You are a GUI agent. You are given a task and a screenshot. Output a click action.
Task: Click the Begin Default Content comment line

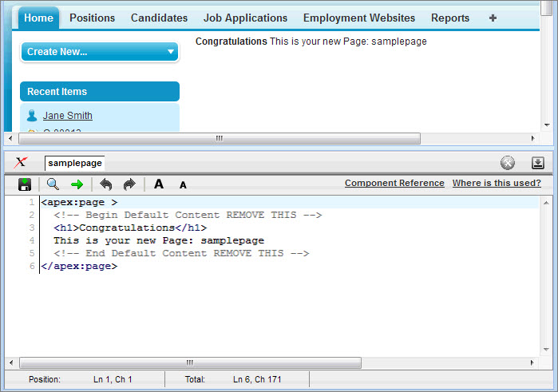point(188,215)
